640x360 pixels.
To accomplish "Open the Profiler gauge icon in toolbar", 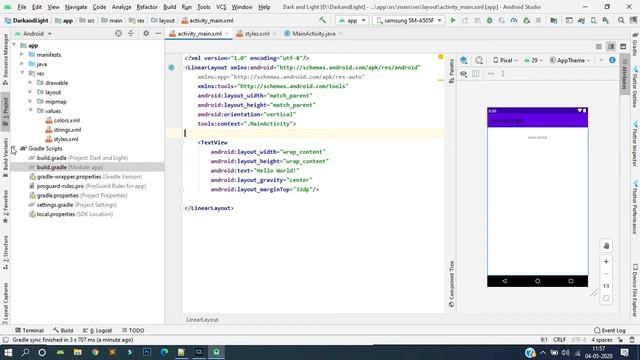I will coord(514,20).
